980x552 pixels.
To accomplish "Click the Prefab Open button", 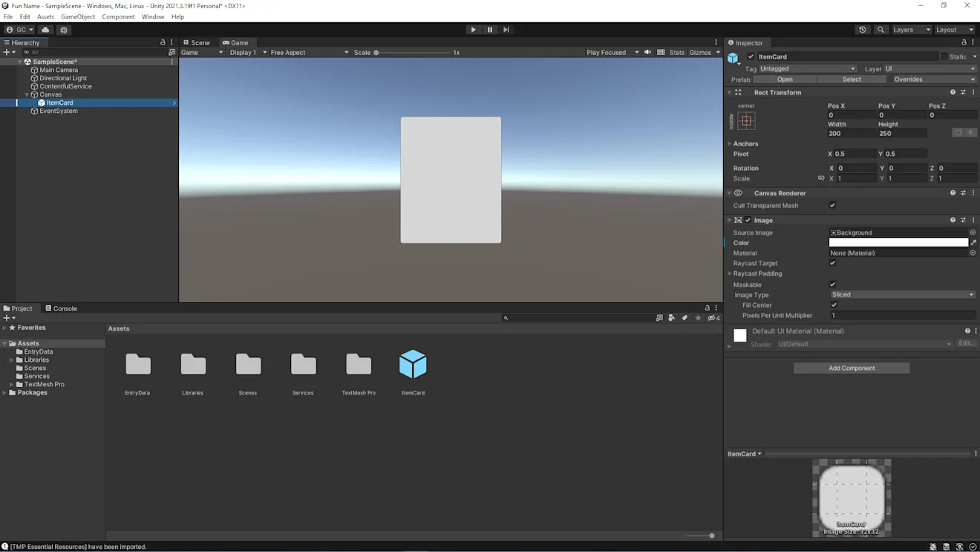I will point(785,79).
